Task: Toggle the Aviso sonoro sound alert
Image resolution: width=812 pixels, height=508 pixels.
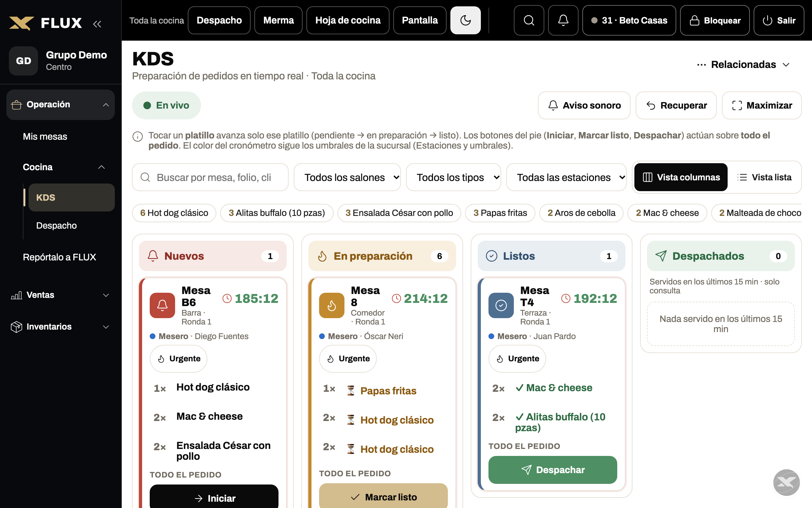Action: click(x=584, y=105)
